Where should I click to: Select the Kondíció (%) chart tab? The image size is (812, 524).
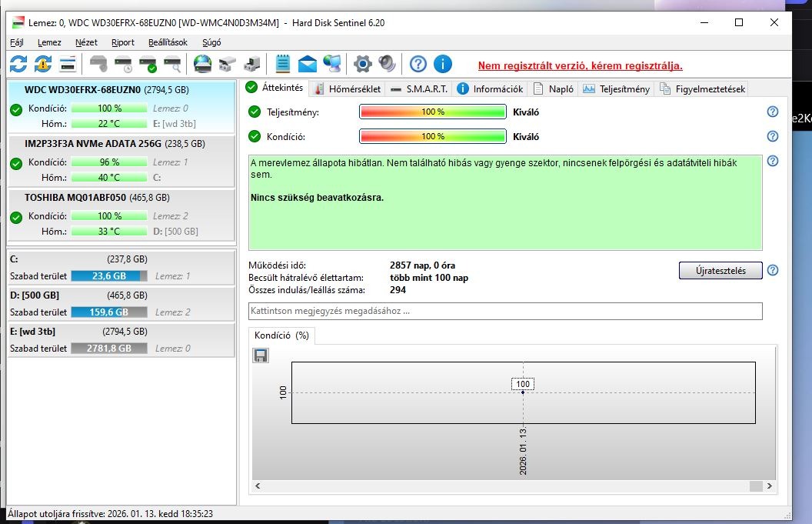point(281,335)
